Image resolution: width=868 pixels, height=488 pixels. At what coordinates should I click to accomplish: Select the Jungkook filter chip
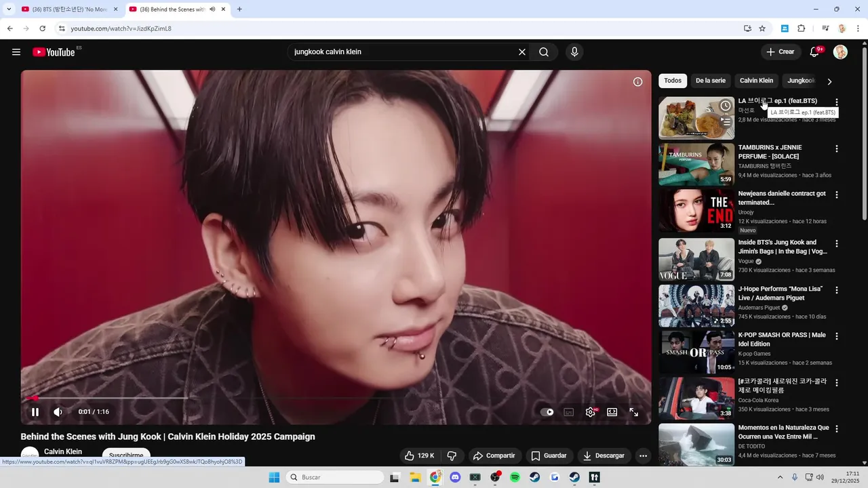coord(801,81)
